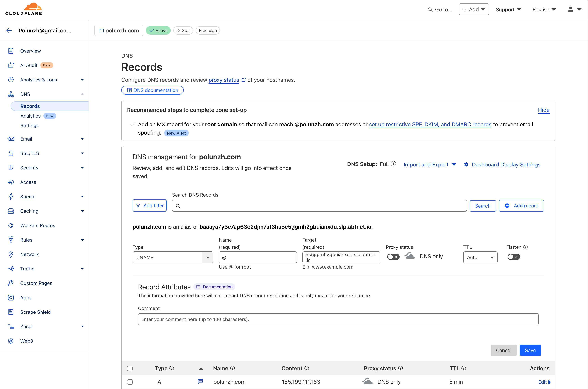588x389 pixels.
Task: Click the Save button
Action: point(530,350)
